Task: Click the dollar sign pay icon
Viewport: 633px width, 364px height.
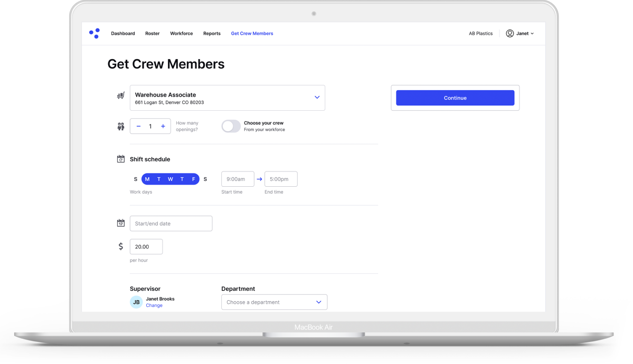Action: click(121, 246)
